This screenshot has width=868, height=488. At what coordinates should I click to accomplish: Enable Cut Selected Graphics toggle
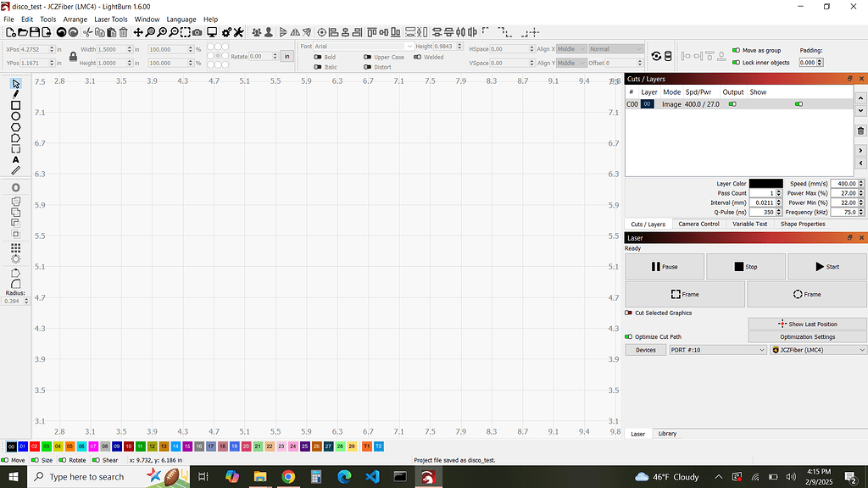(628, 313)
